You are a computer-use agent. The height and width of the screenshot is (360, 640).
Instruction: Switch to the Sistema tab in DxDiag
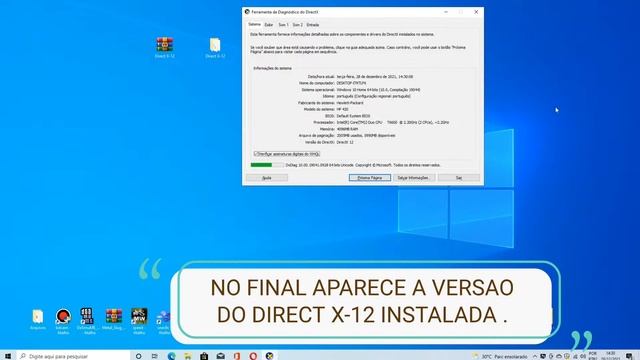254,24
